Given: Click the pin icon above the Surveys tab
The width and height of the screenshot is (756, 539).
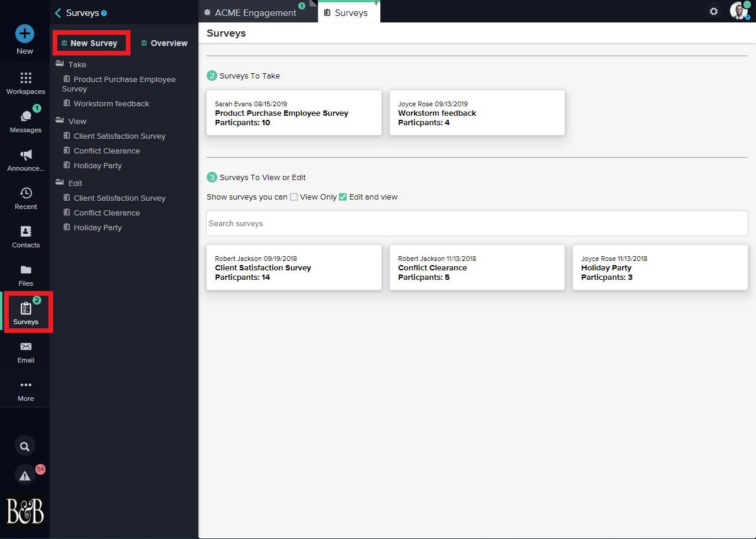Looking at the screenshot, I should 376,3.
